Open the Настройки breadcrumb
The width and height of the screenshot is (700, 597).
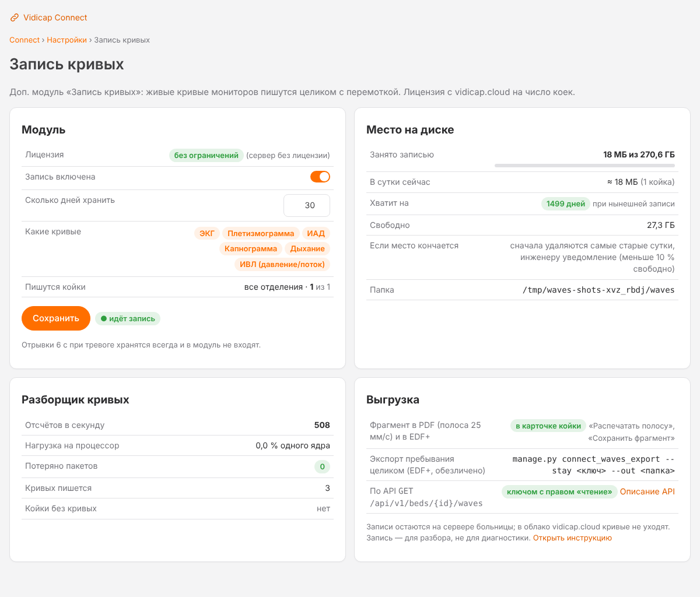(x=66, y=40)
